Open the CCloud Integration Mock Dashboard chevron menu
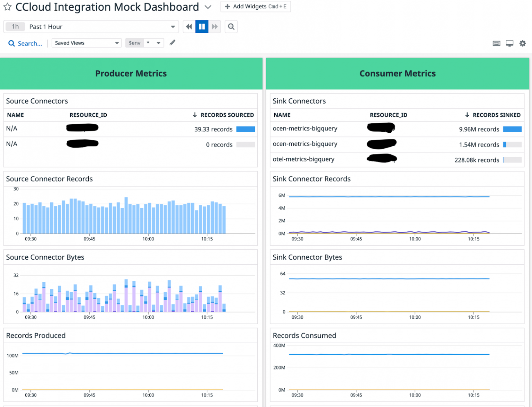The image size is (532, 407). [x=208, y=7]
